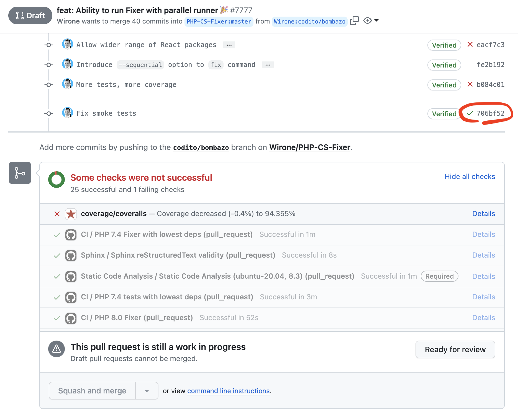Open Details for PHP 7.4 tests lowest deps
The width and height of the screenshot is (518, 420).
pos(484,297)
